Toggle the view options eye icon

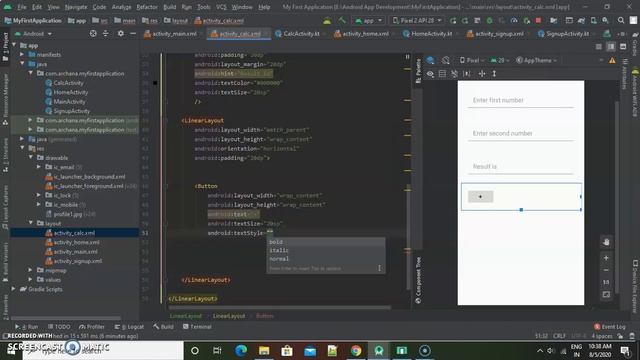(x=430, y=74)
